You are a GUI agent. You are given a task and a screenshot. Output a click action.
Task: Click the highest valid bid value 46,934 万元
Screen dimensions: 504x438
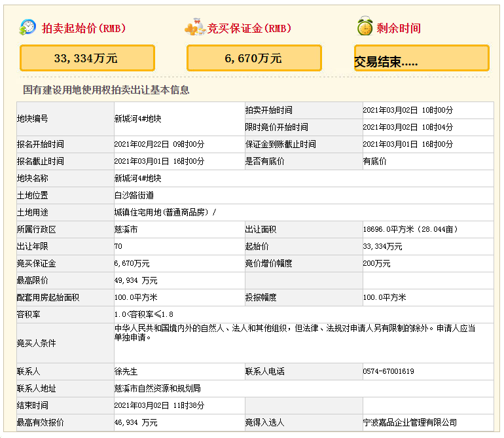click(135, 422)
